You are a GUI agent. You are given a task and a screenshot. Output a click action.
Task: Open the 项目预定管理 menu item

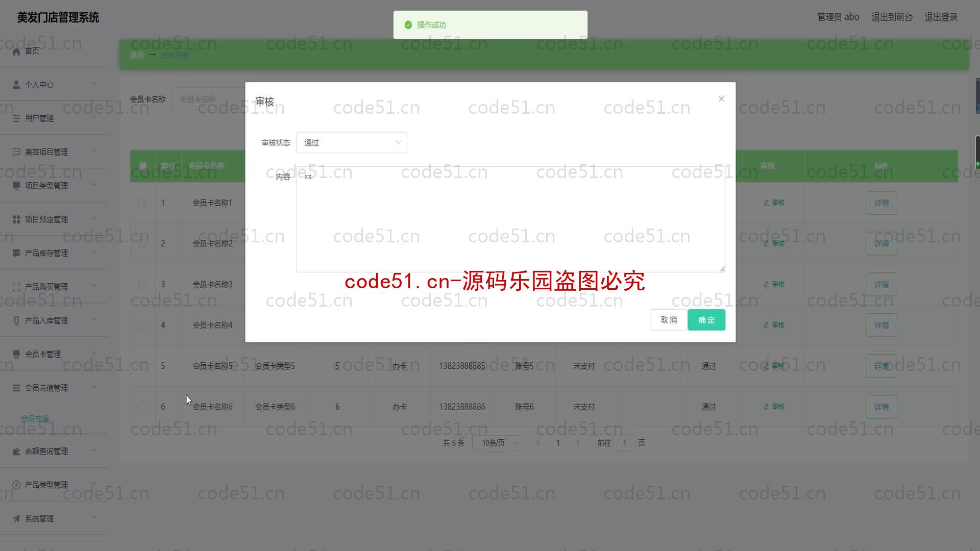tap(54, 219)
